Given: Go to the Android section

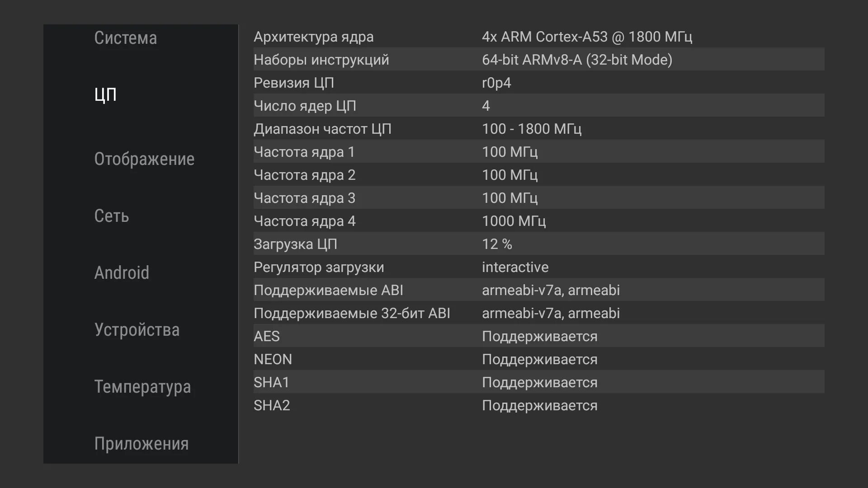Looking at the screenshot, I should [x=122, y=273].
